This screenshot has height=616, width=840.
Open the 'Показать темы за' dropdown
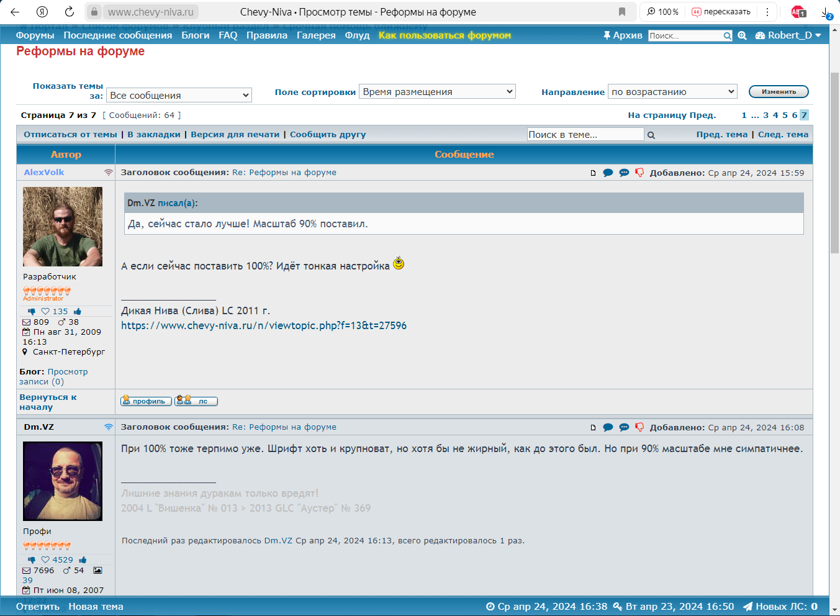click(179, 96)
